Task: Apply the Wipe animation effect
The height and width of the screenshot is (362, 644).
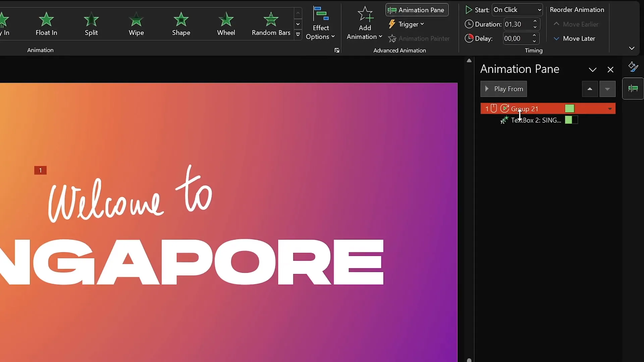Action: pyautogui.click(x=136, y=24)
